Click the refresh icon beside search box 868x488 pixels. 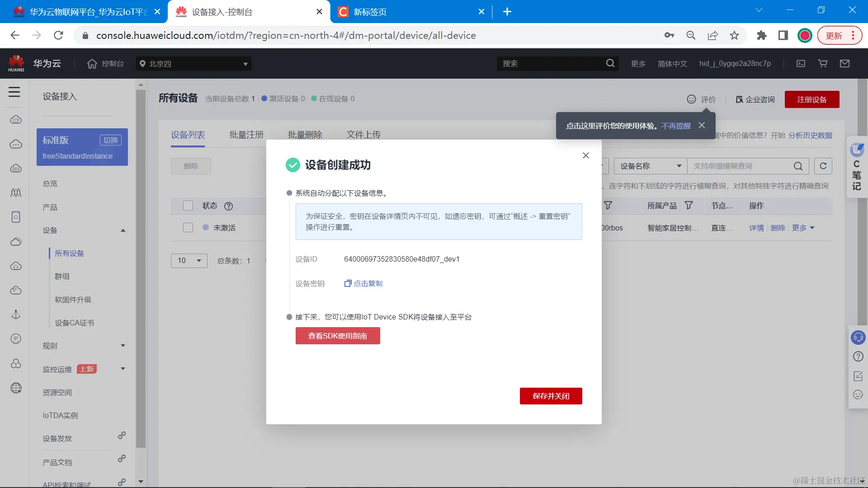(823, 166)
